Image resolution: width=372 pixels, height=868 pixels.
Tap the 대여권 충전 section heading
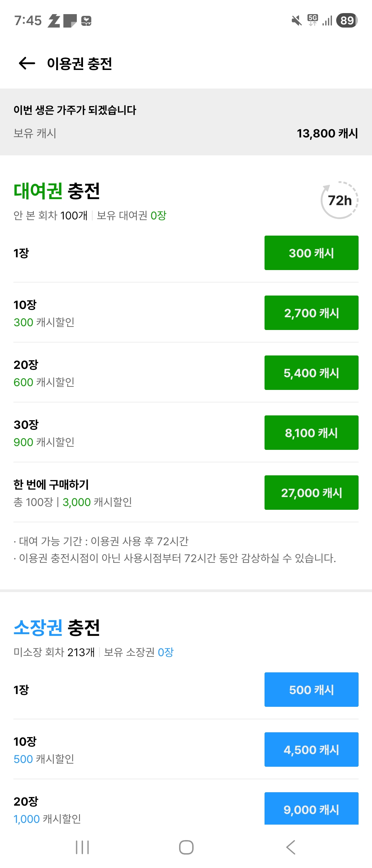click(57, 191)
